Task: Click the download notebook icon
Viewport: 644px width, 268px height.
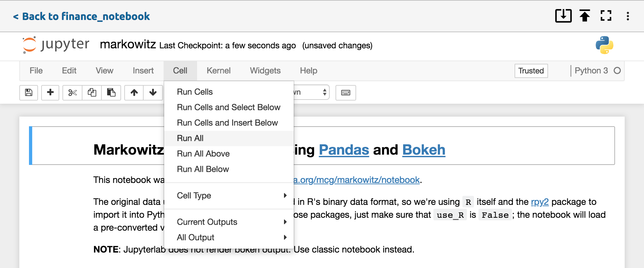Action: (x=563, y=16)
